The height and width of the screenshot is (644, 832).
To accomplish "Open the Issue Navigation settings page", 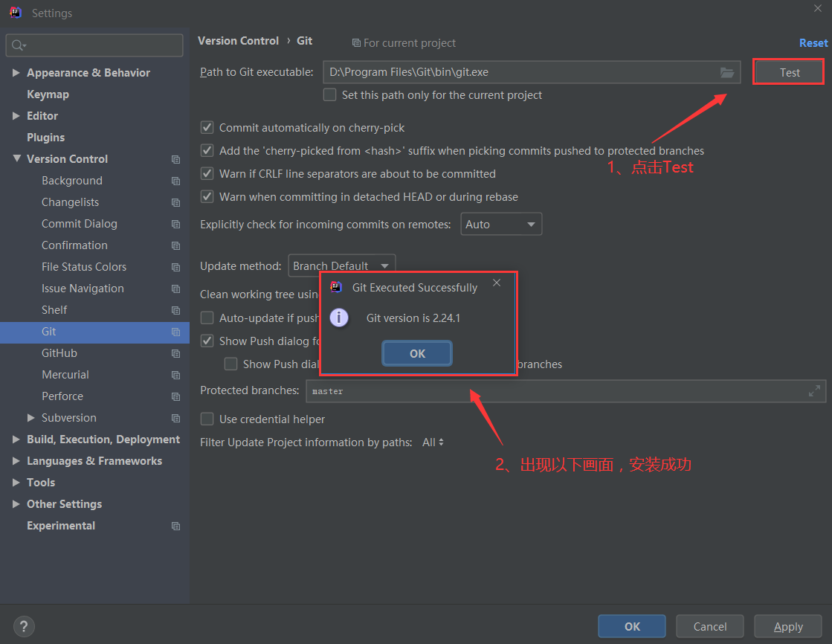I will point(83,289).
